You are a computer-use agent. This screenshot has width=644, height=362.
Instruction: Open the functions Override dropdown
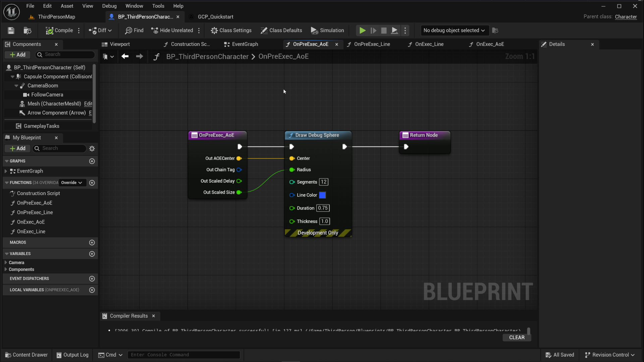72,183
